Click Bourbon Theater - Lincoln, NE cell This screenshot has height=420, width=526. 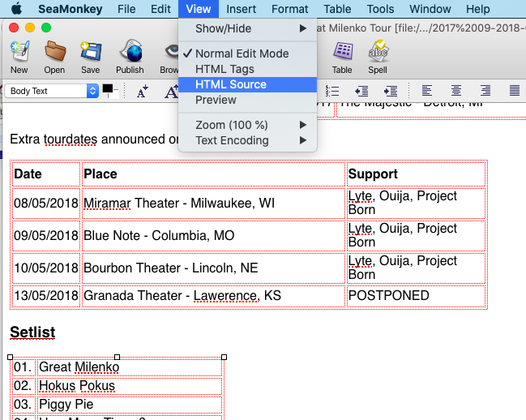pos(213,268)
